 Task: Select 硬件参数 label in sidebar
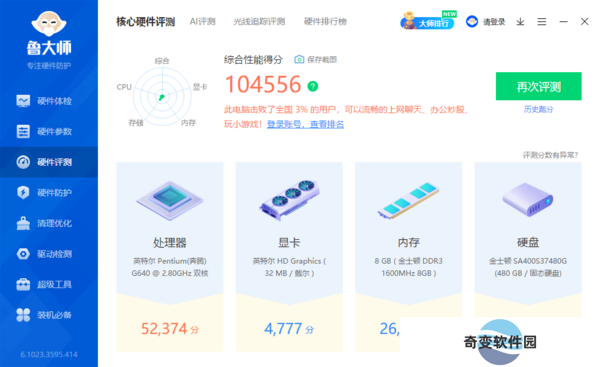54,132
